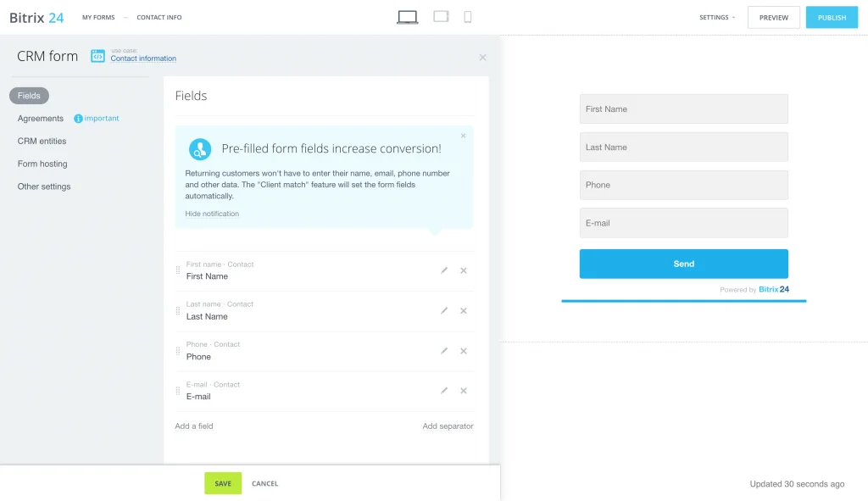The image size is (868, 501).
Task: Open Form hosting section
Action: (42, 164)
